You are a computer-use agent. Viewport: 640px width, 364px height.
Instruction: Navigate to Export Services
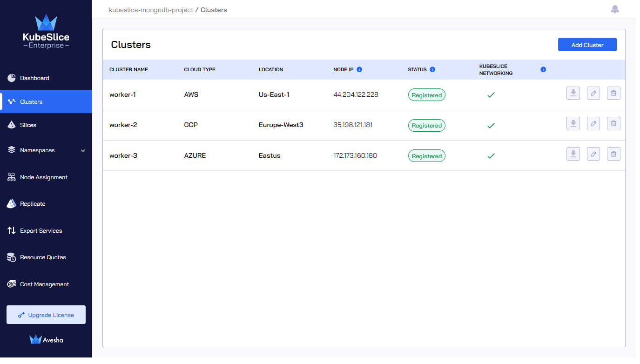[x=46, y=230]
